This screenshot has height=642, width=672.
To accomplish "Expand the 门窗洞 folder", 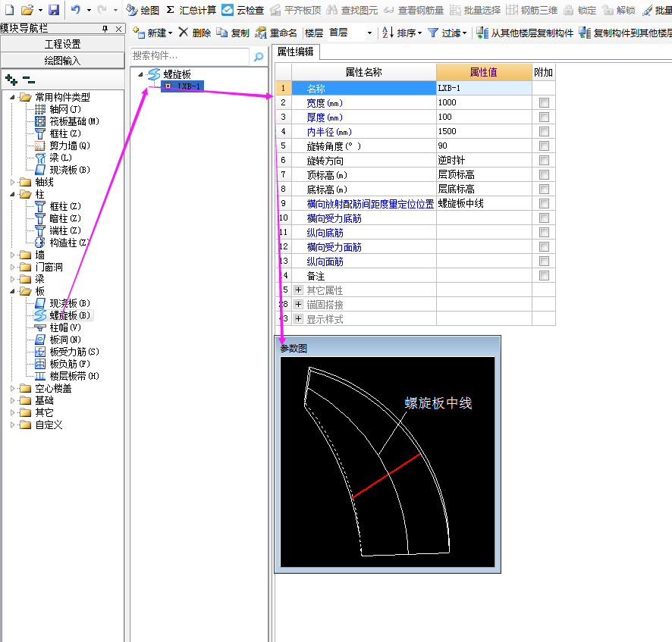I will tap(12, 267).
